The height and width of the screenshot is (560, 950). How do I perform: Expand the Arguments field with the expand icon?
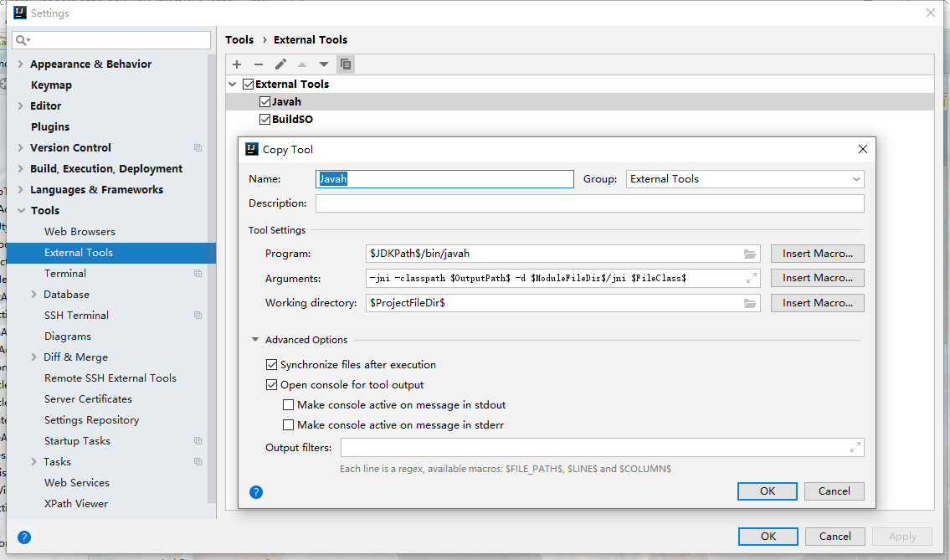click(x=750, y=278)
